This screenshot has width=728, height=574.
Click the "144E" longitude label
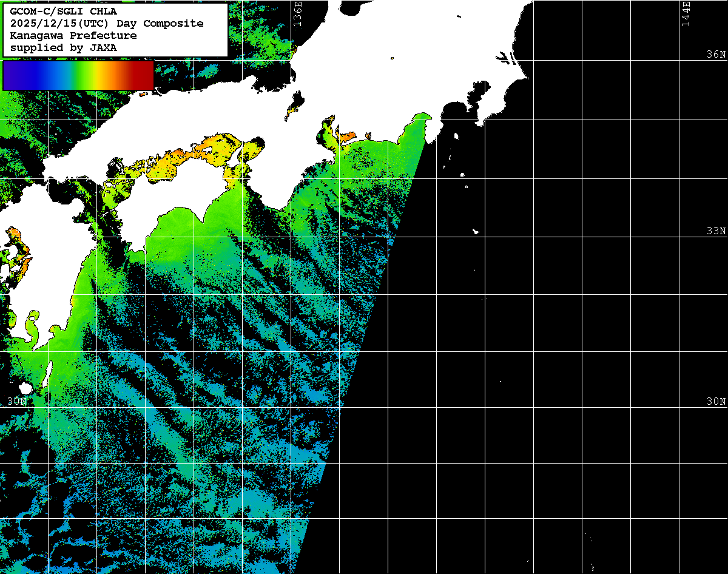click(686, 13)
